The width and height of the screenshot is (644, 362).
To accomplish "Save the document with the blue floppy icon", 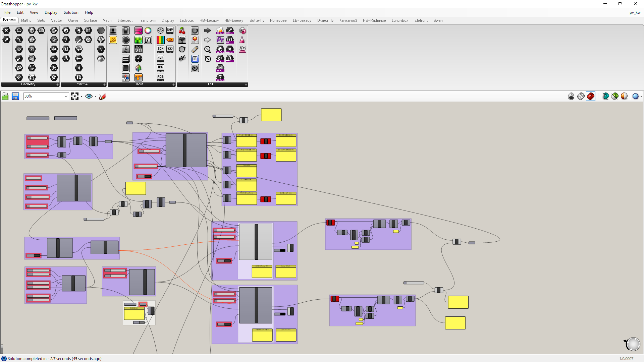I will point(15,97).
